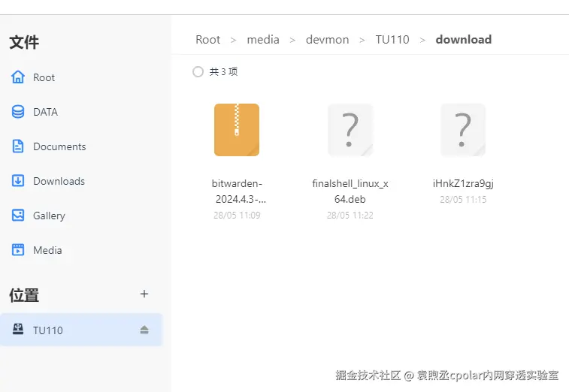
Task: Click file name bitwarden-2024.4.3-...
Action: 238,191
